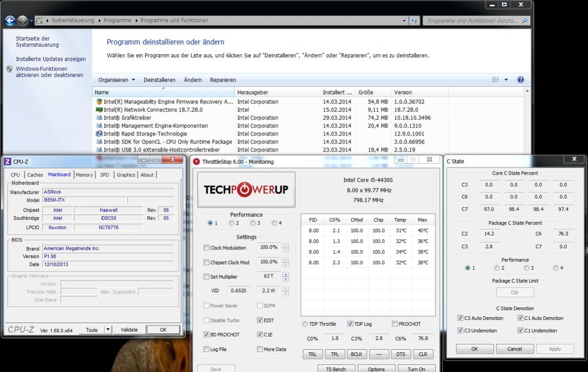
Task: Open the Graphics tab in CPU-Z
Action: tap(126, 175)
